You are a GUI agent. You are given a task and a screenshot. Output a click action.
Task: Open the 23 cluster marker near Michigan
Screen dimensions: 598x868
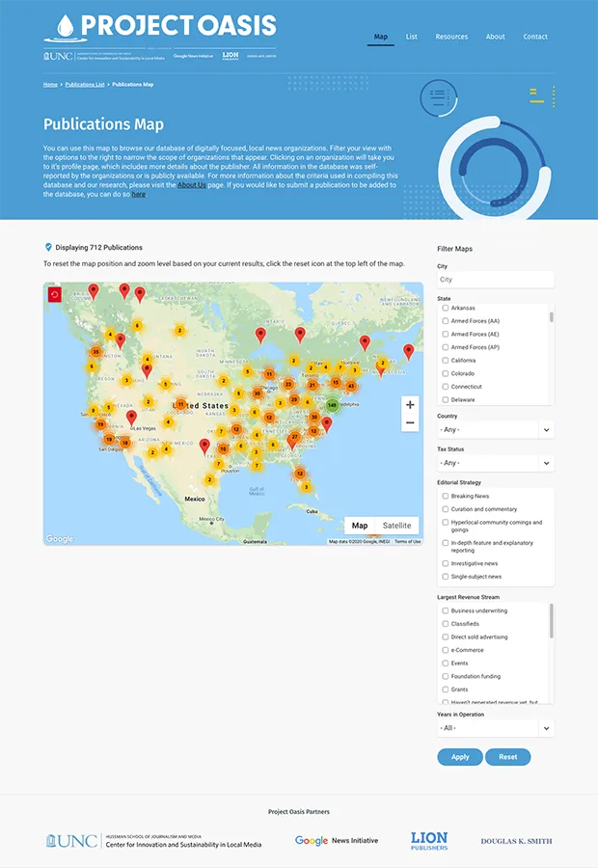point(288,384)
